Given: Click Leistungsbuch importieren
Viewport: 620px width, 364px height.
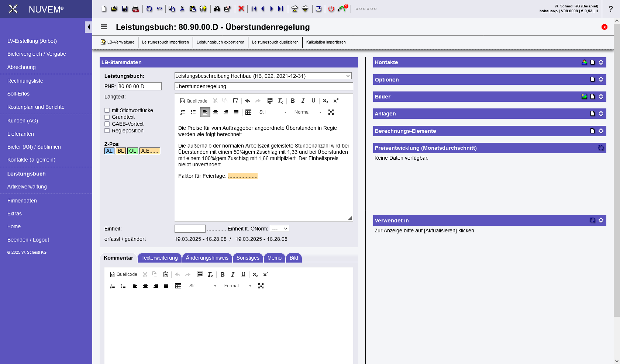Looking at the screenshot, I should click(x=165, y=42).
